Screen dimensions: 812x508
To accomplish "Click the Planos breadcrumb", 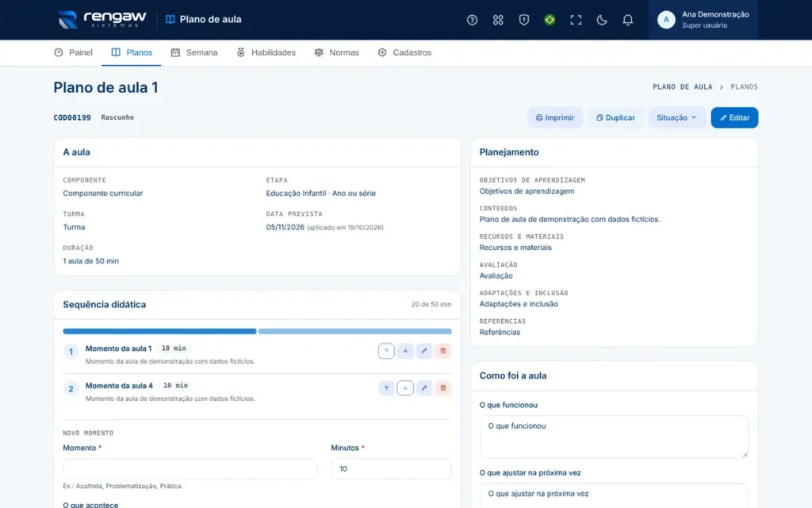I will 744,87.
